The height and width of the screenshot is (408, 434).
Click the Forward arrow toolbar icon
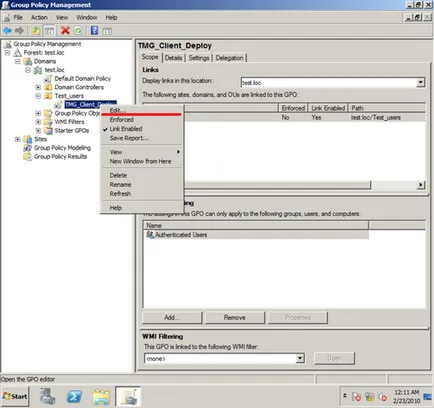point(20,31)
